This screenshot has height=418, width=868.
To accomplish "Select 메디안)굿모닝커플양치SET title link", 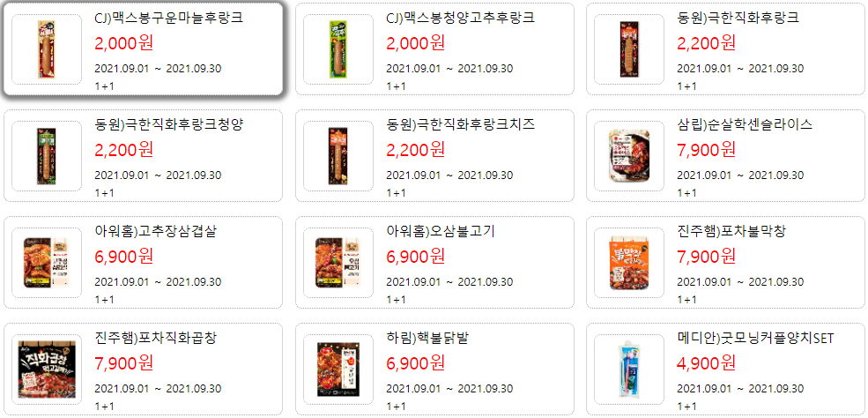I will click(755, 338).
